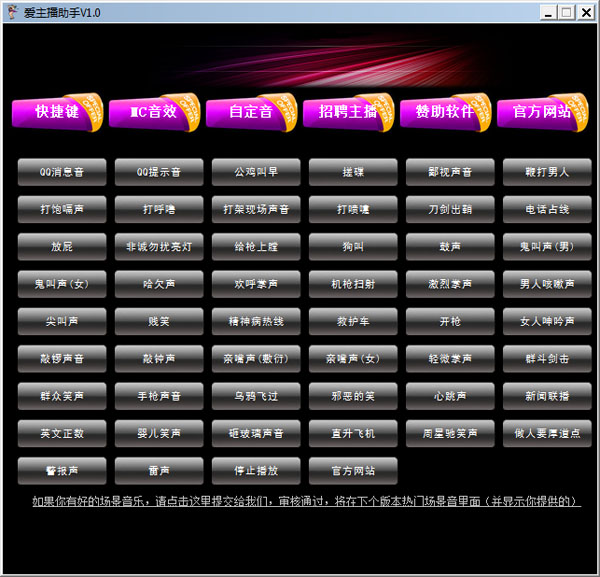Play the 公鸡叫早 sound effect
Screen dimensions: 600x577
coord(256,172)
